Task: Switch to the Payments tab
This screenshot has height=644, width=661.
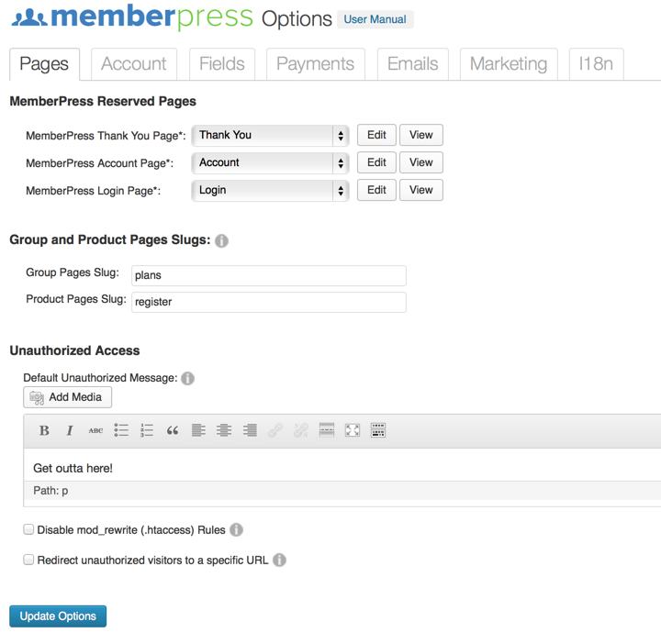Action: [x=315, y=64]
